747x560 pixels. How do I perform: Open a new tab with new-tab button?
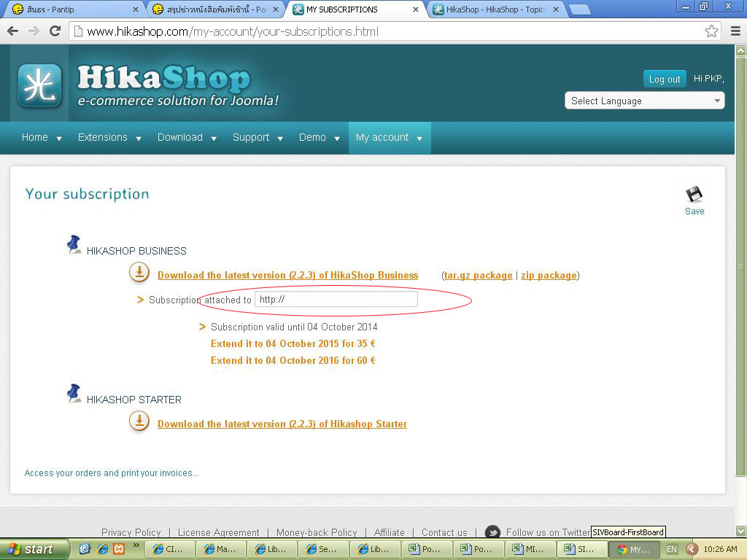pos(579,9)
